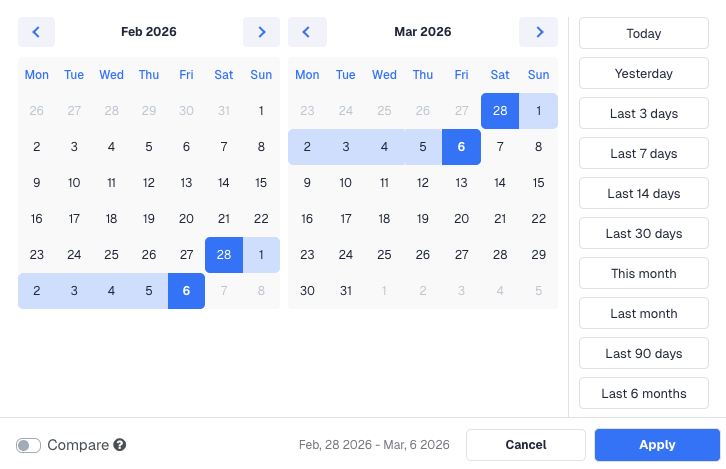Click highlighted 28 in the March calendar
726x469 pixels.
[500, 111]
